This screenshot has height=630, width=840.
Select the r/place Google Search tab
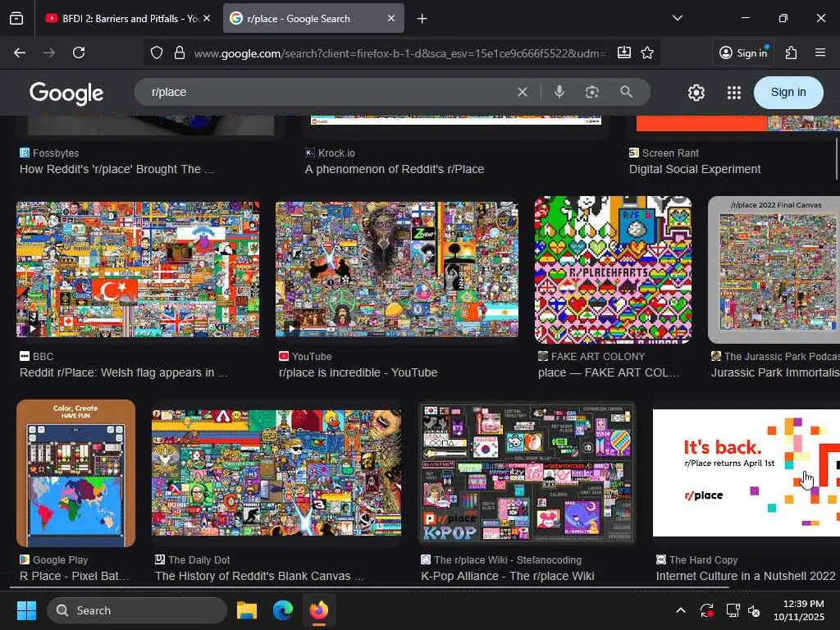313,18
